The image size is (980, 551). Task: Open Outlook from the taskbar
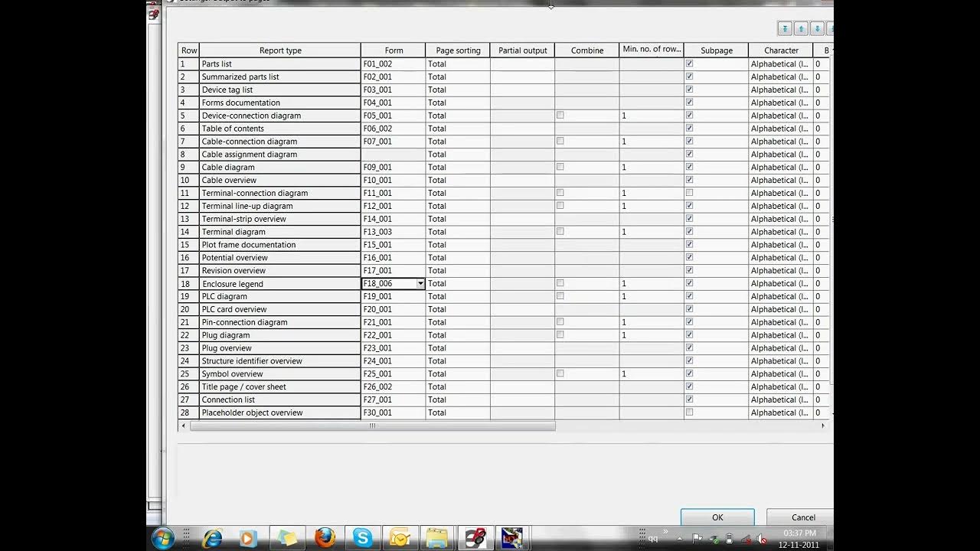pos(400,538)
